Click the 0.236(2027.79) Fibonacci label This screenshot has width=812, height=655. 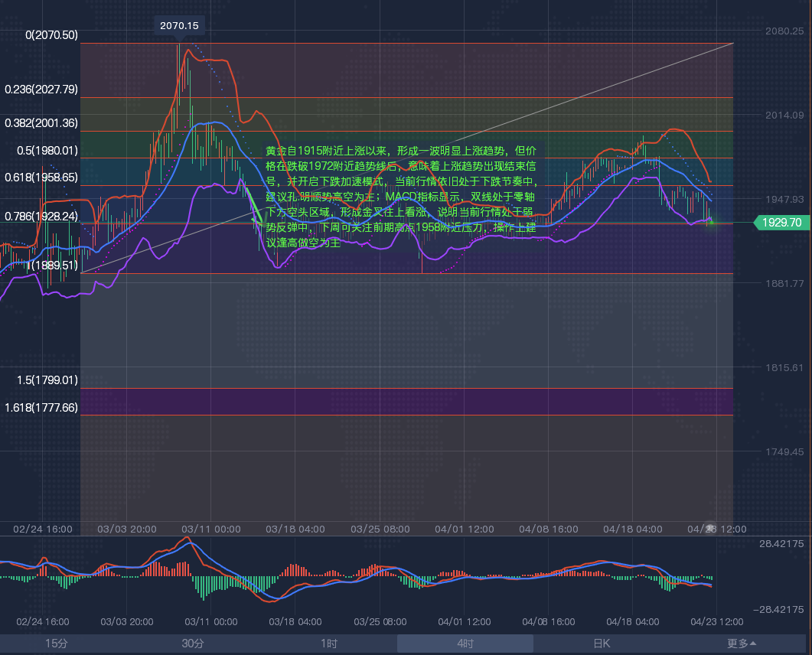pos(41,90)
